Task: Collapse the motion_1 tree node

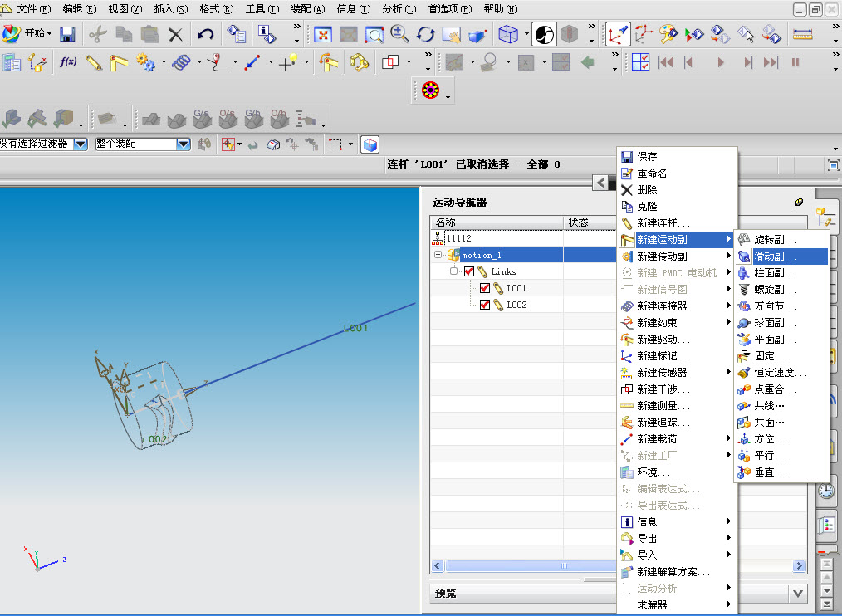Action: 438,255
